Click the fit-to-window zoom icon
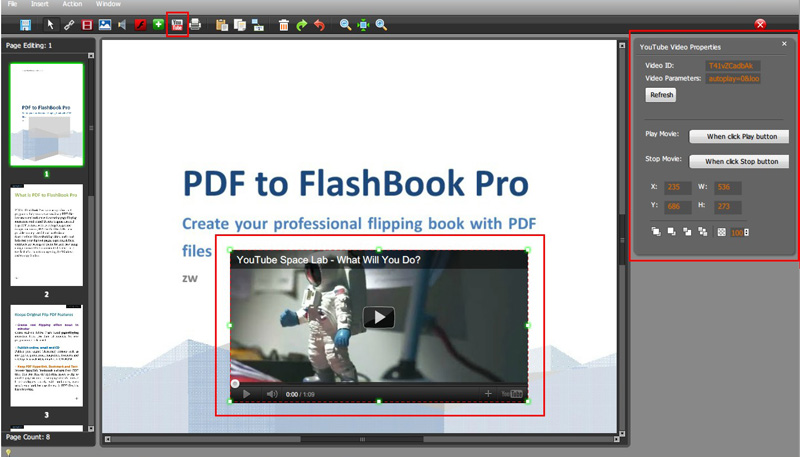Viewport: 800px width, 457px height. 363,24
